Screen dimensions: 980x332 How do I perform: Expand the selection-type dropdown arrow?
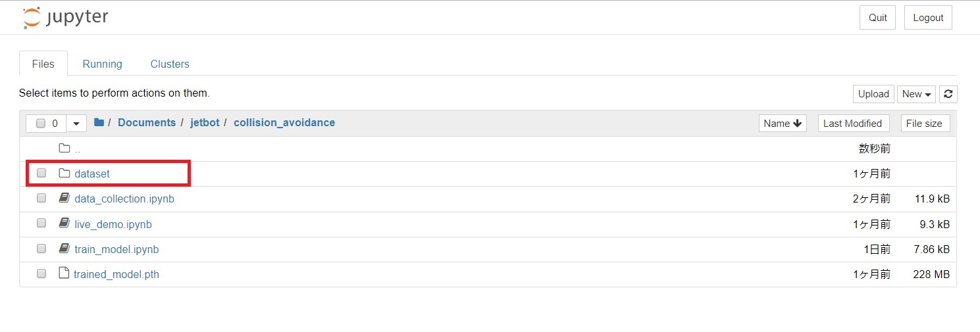[76, 123]
